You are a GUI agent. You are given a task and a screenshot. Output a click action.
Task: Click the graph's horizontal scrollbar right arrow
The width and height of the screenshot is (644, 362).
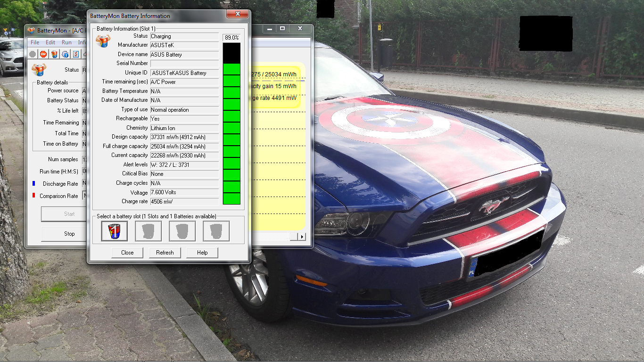(302, 237)
